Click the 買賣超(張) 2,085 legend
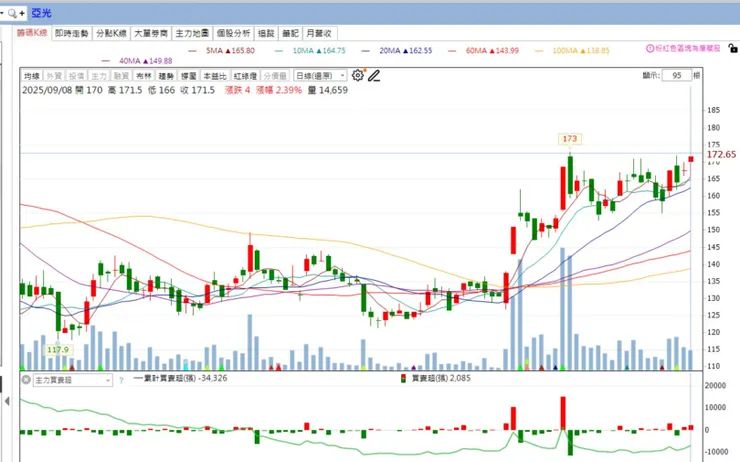The height and width of the screenshot is (462, 740). (x=436, y=378)
